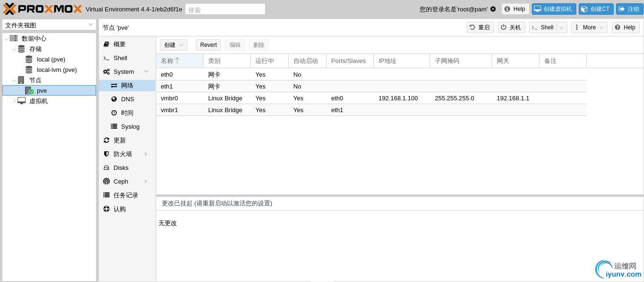Sort by the 类别 column header
The image size is (644, 282).
click(227, 61)
